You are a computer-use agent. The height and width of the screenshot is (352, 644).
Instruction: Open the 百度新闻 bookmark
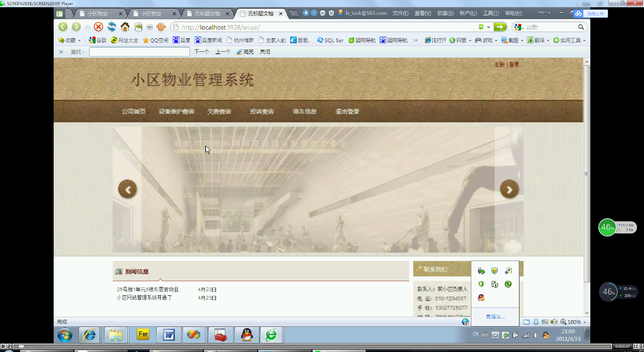coord(208,40)
